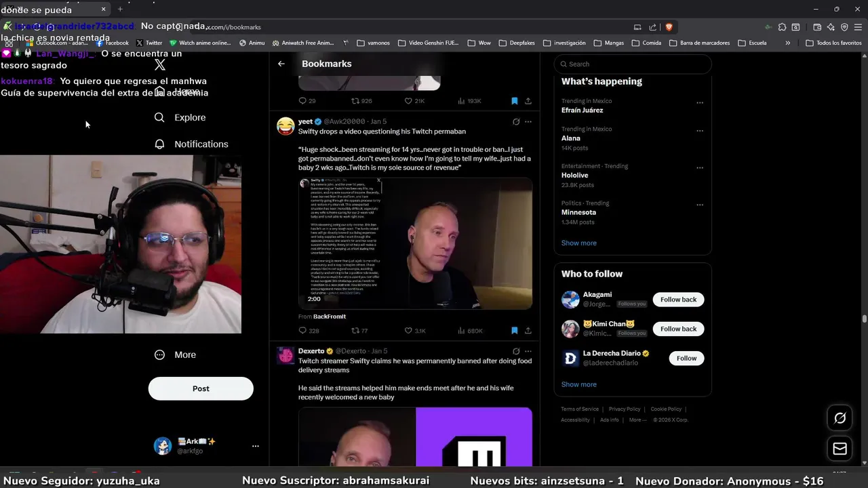868x488 pixels.
Task: Open more options for Minnesota trend
Action: coord(700,205)
